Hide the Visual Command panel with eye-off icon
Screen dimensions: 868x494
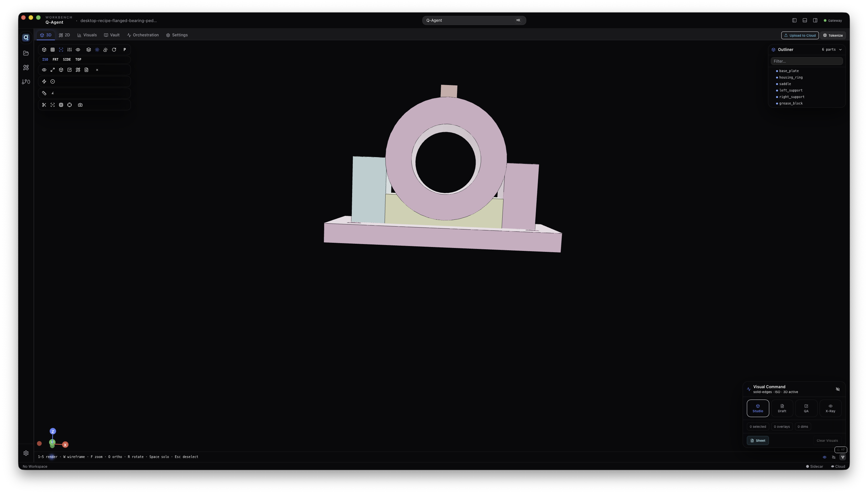point(837,389)
